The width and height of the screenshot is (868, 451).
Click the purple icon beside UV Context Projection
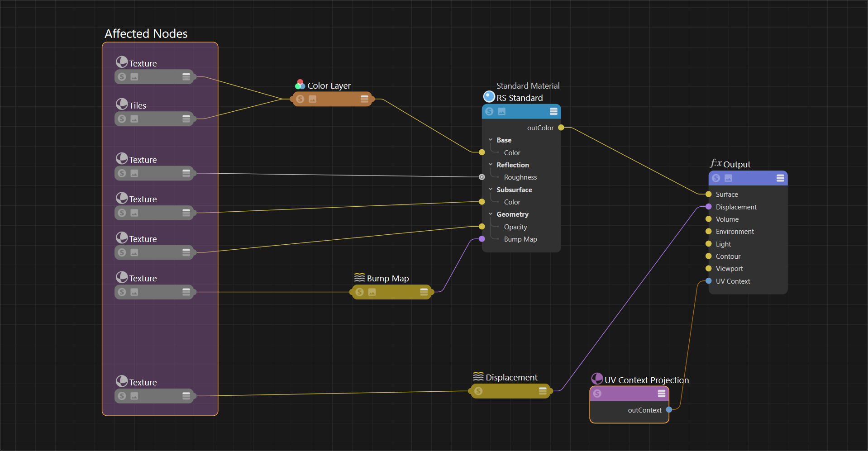[597, 379]
